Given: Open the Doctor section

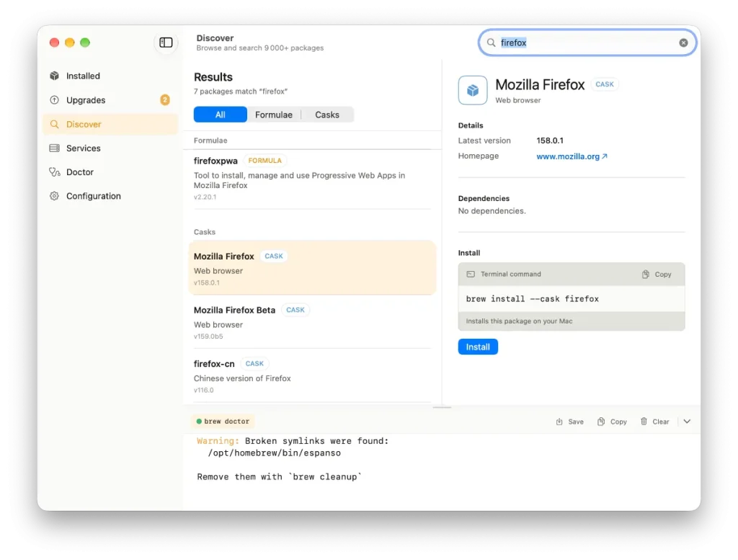Looking at the screenshot, I should pos(110,172).
